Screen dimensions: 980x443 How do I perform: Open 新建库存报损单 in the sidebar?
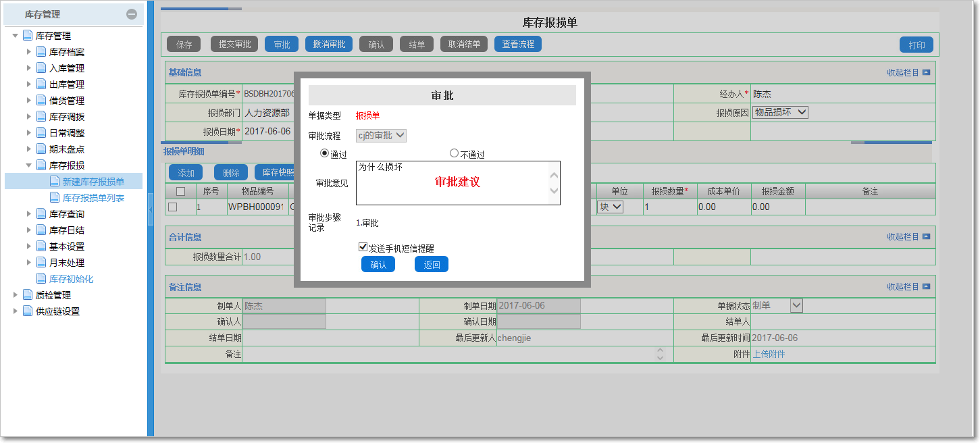(93, 182)
